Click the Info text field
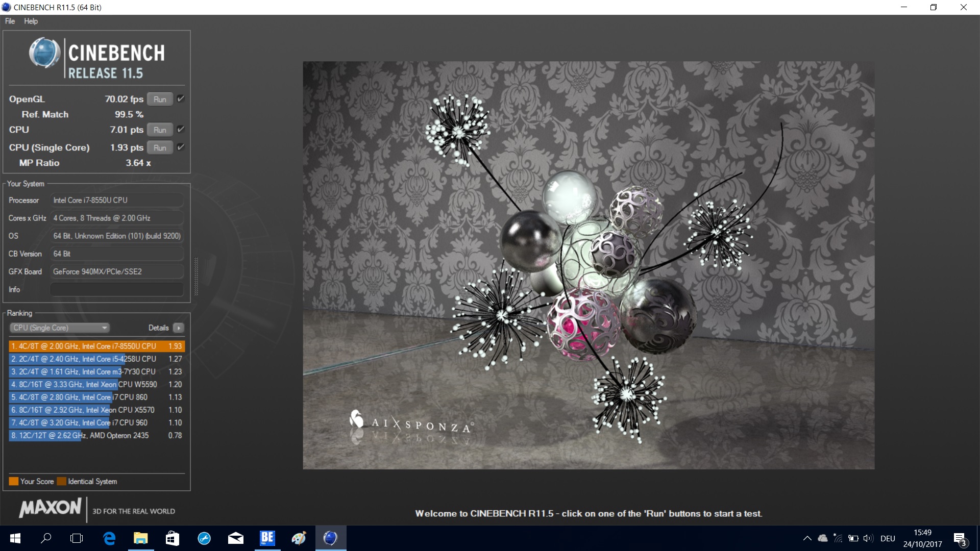This screenshot has width=980, height=551. [116, 290]
